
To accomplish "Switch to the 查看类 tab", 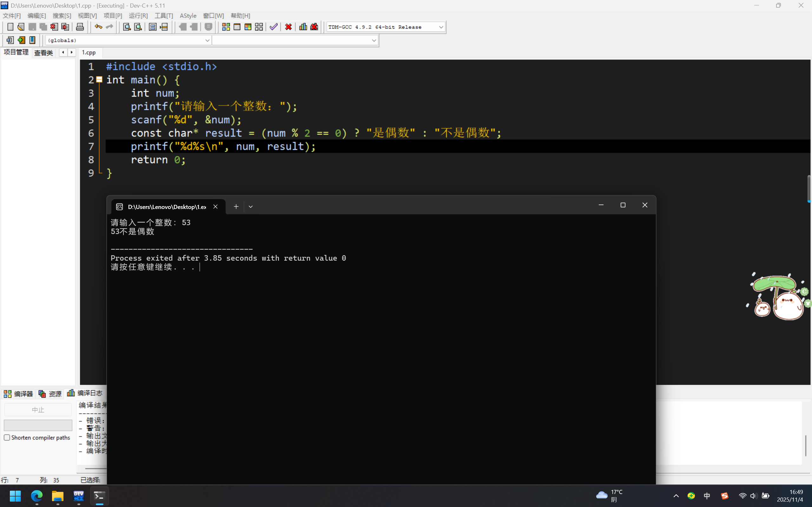I will coord(43,53).
